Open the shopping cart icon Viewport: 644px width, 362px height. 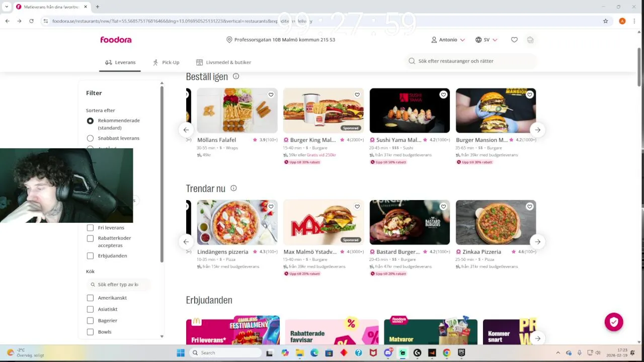[530, 40]
